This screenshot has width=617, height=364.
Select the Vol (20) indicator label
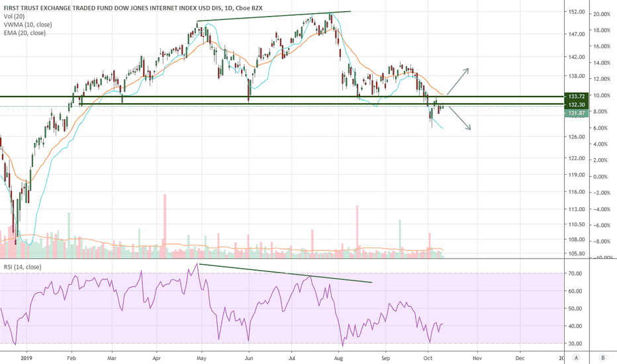(14, 16)
